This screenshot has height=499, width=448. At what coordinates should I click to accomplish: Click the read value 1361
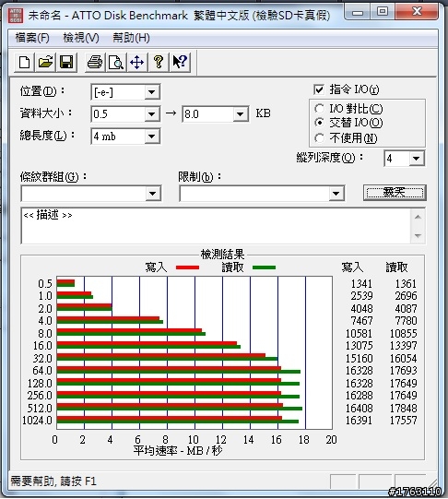(406, 283)
